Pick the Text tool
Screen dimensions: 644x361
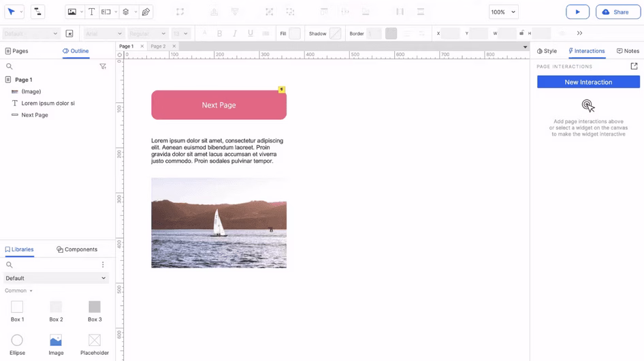(x=92, y=12)
